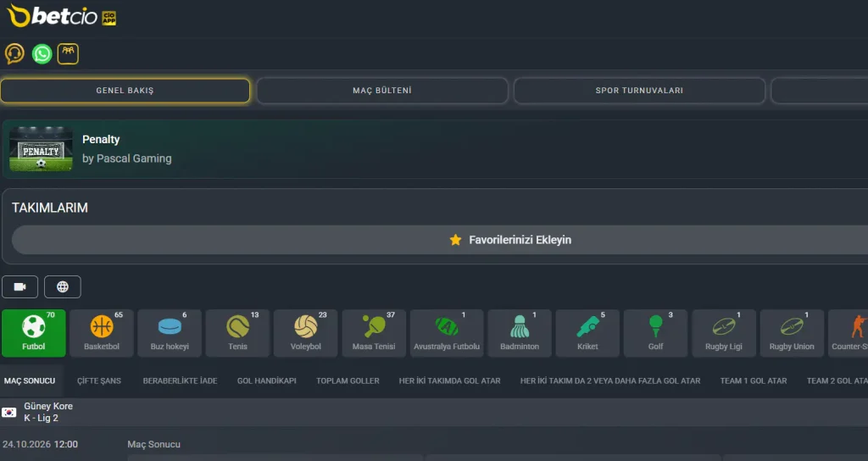Click the Penalty game title
This screenshot has height=461, width=868.
[101, 140]
